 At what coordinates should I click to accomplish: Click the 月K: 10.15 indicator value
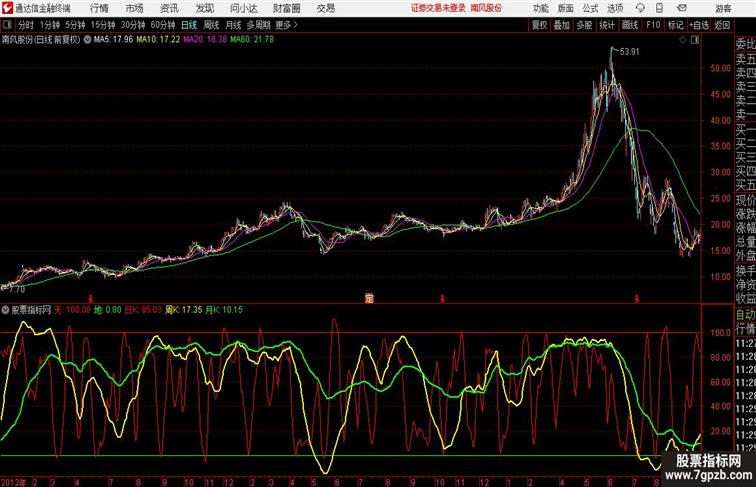click(224, 310)
